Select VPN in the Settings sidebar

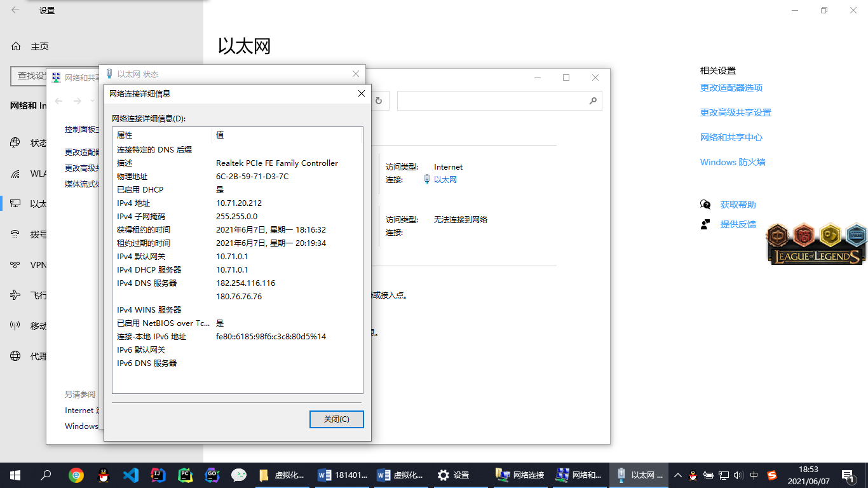tap(38, 265)
